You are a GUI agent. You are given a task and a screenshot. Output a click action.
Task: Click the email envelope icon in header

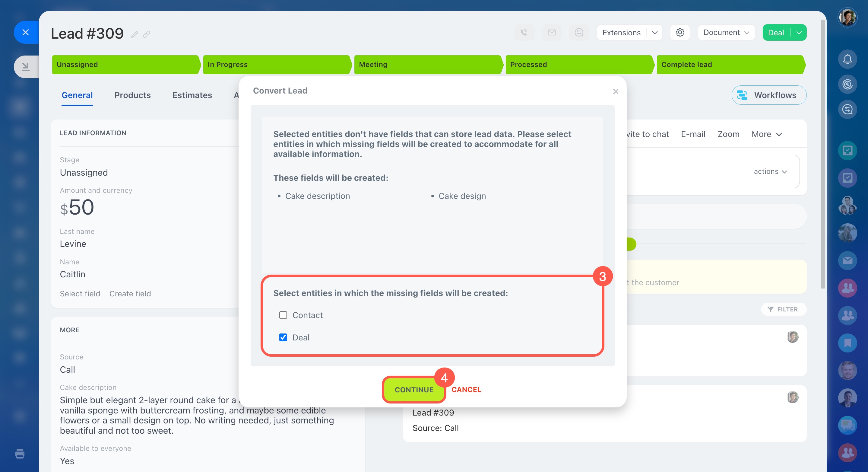[551, 32]
